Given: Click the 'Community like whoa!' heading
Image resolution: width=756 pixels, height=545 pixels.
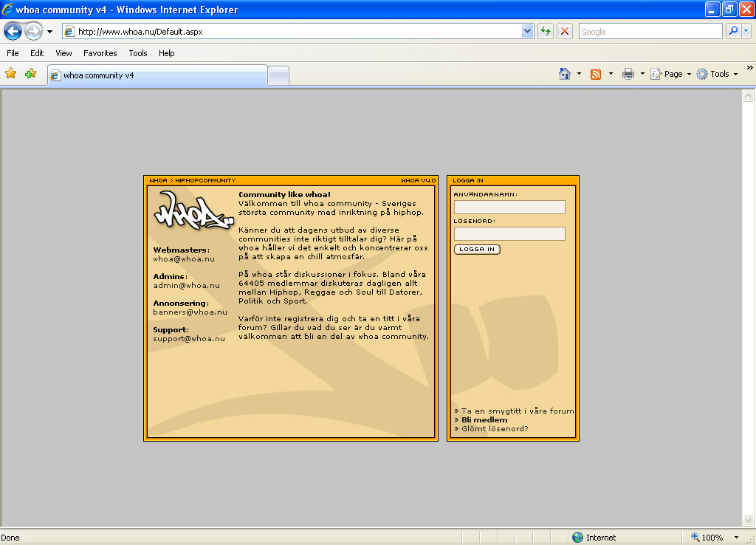Looking at the screenshot, I should point(284,194).
